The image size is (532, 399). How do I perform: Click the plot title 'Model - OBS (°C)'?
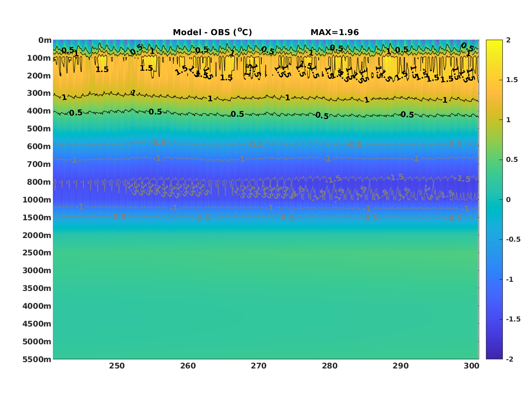[x=212, y=32]
